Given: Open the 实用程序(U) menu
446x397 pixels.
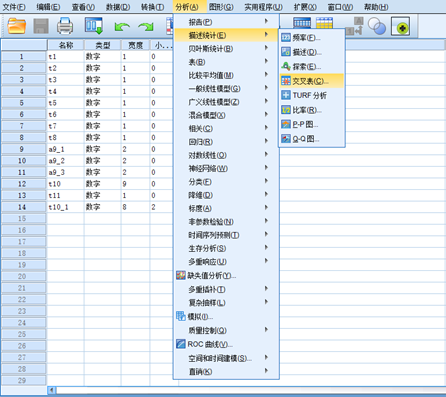Looking at the screenshot, I should coord(263,7).
